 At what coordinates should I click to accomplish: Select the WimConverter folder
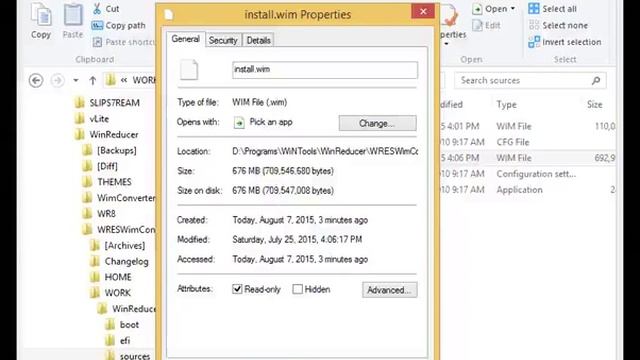pos(119,198)
